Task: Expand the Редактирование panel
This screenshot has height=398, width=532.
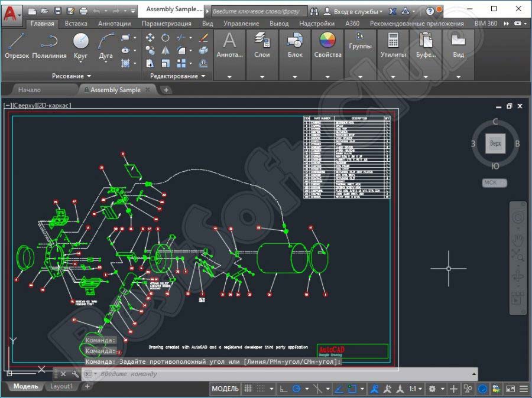Action: click(177, 76)
